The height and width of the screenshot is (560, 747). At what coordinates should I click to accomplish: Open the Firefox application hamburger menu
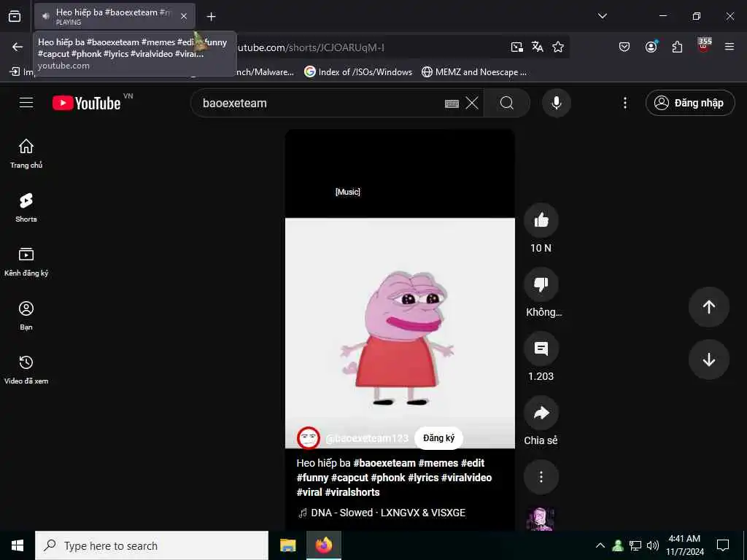pos(729,47)
